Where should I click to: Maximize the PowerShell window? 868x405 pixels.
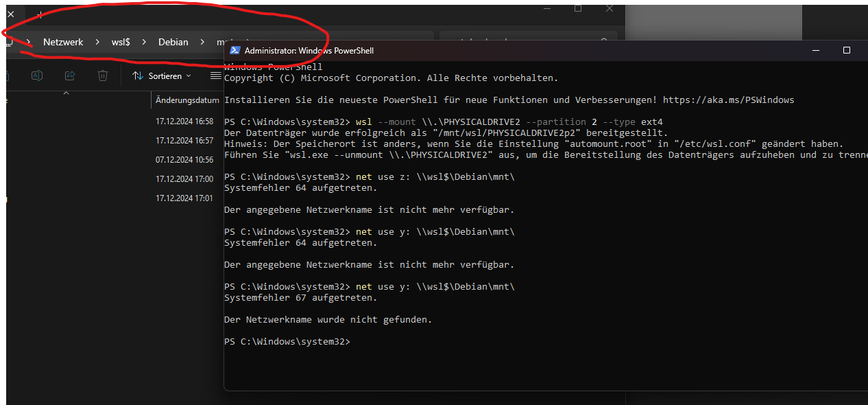click(847, 50)
